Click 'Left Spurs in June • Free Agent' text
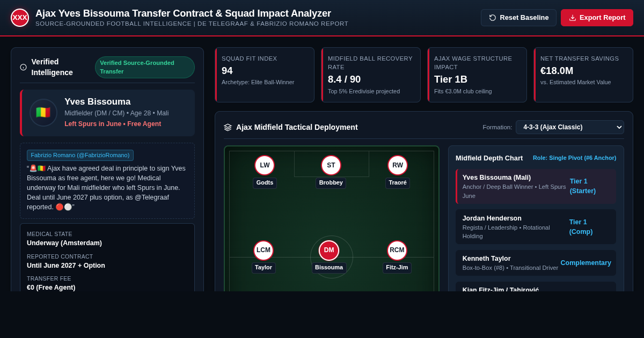 pyautogui.click(x=113, y=124)
